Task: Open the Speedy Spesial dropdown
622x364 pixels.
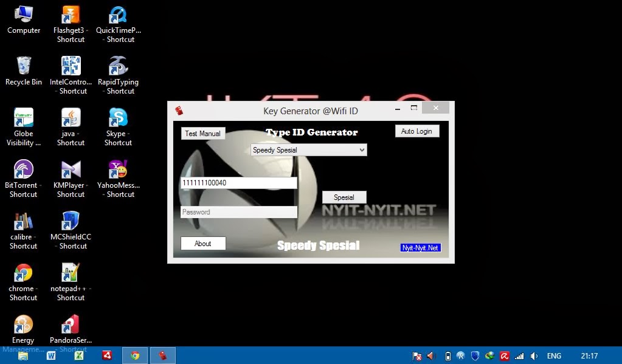Action: click(x=308, y=149)
